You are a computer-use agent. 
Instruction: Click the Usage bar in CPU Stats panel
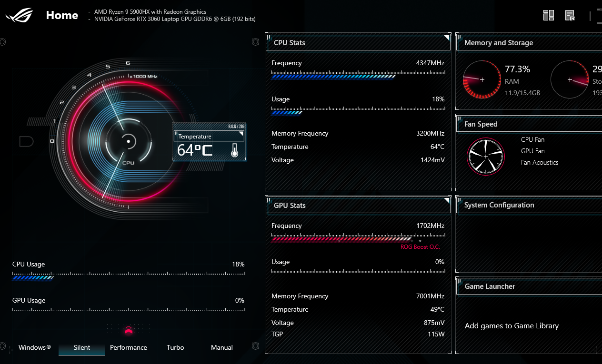tap(358, 111)
